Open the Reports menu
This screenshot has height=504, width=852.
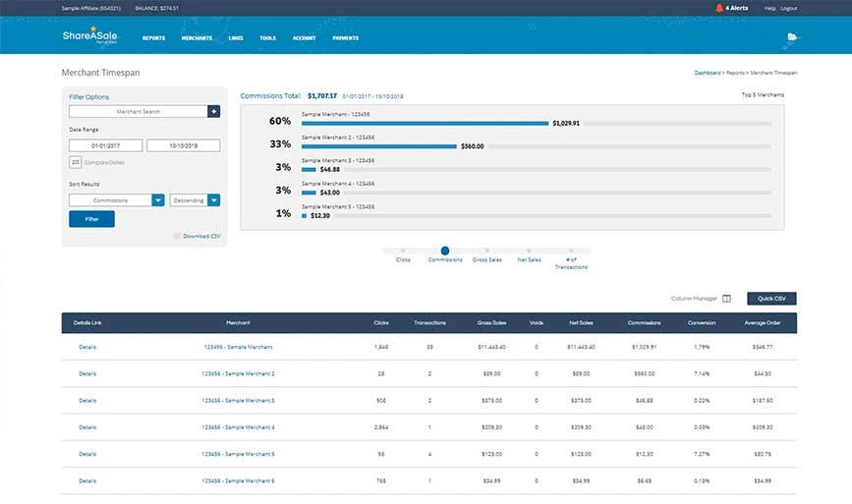point(153,38)
